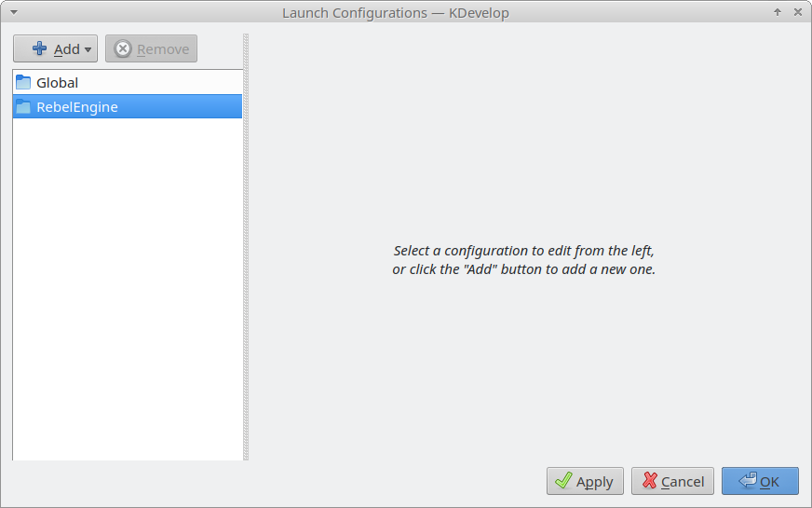Click the RebelEngine folder icon
812x508 pixels.
[23, 107]
